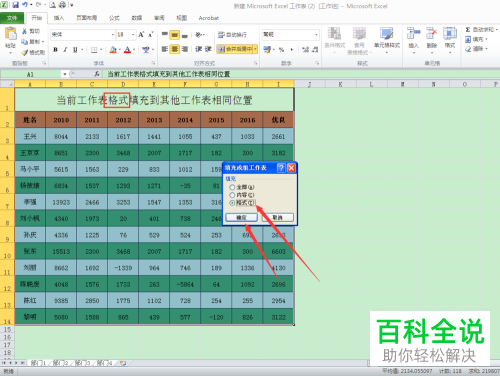Click the Middle Align icon
This screenshot has height=376, width=500.
click(175, 34)
